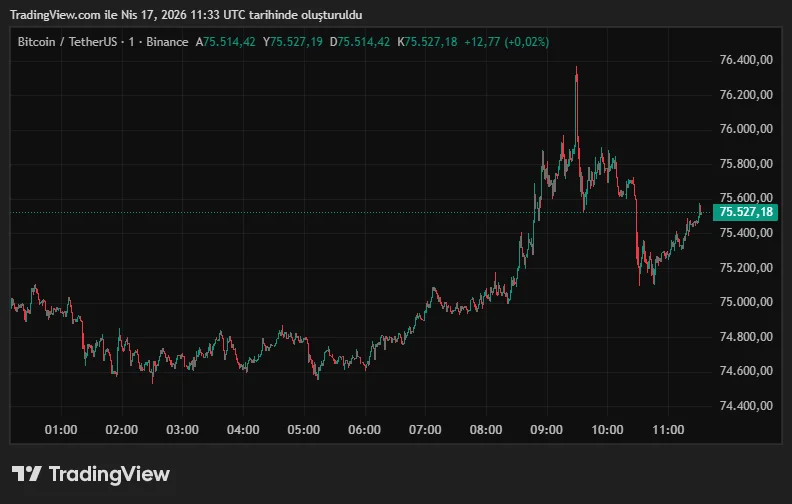Click the Binance exchange label
Image resolution: width=792 pixels, height=504 pixels.
pyautogui.click(x=167, y=42)
